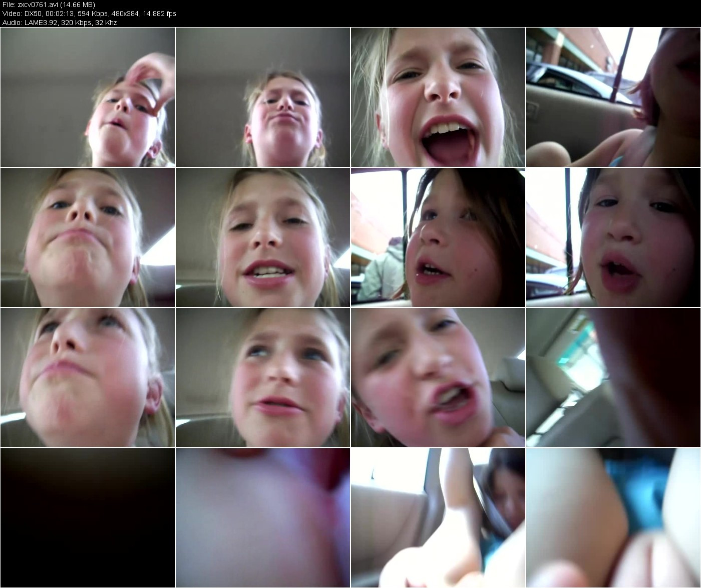The width and height of the screenshot is (701, 588).
Task: Click thumbnail showing parked cars through window
Action: pyautogui.click(x=613, y=97)
